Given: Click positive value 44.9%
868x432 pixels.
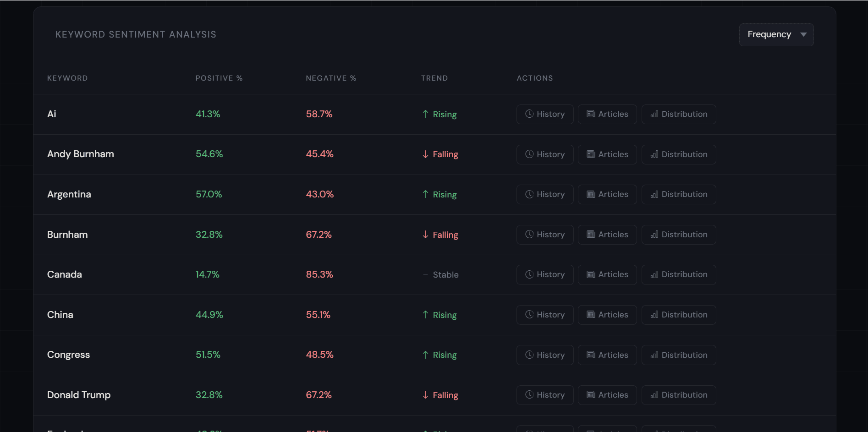Looking at the screenshot, I should (x=209, y=315).
